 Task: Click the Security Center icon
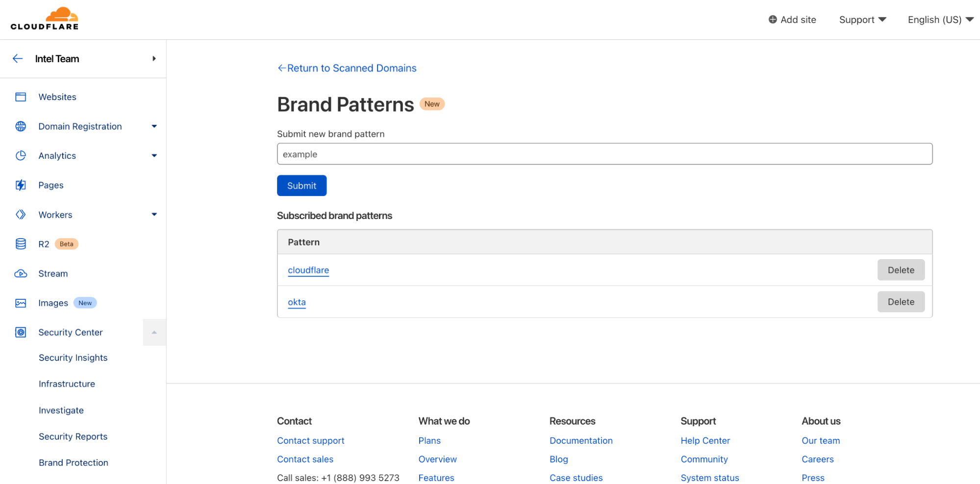pyautogui.click(x=21, y=333)
